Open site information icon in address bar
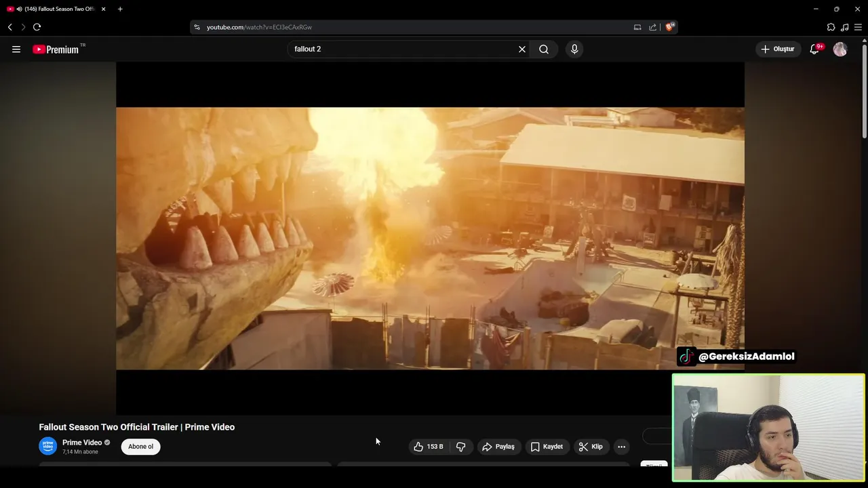 click(x=197, y=27)
